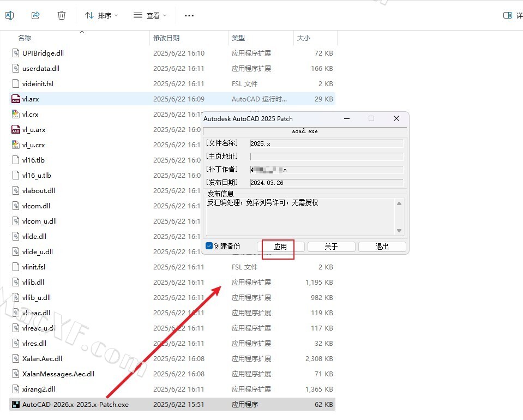The image size is (523, 420).
Task: Click file name vlreac_u.dll
Action: click(x=39, y=328)
